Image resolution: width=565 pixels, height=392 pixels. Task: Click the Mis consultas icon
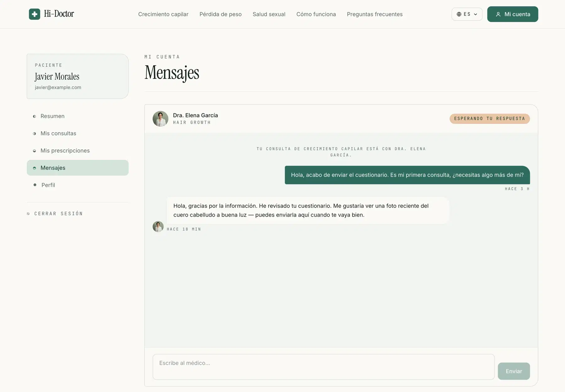tap(35, 133)
